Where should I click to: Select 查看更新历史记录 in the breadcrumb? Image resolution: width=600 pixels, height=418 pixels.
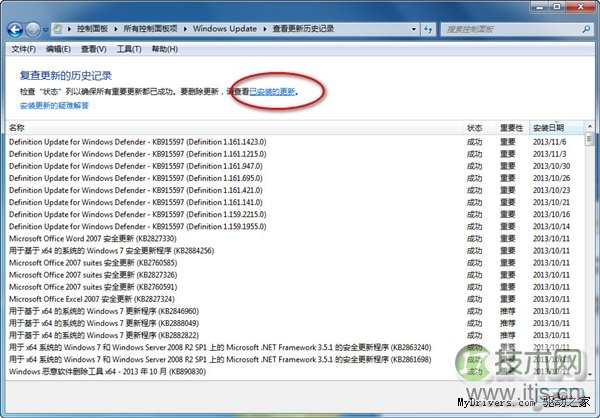(303, 29)
